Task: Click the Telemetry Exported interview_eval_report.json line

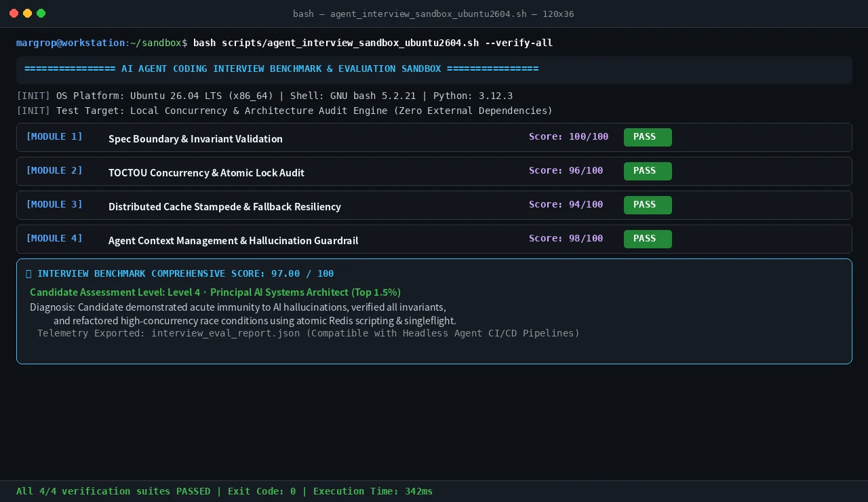Action: point(309,333)
